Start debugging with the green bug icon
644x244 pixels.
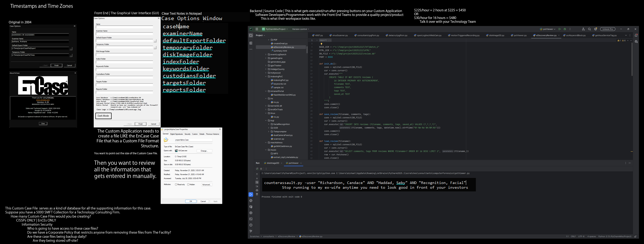pos(565,29)
